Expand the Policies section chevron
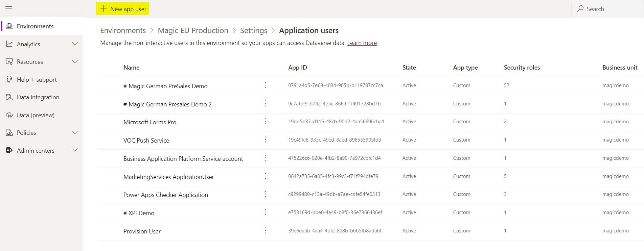The image size is (644, 251). 75,132
